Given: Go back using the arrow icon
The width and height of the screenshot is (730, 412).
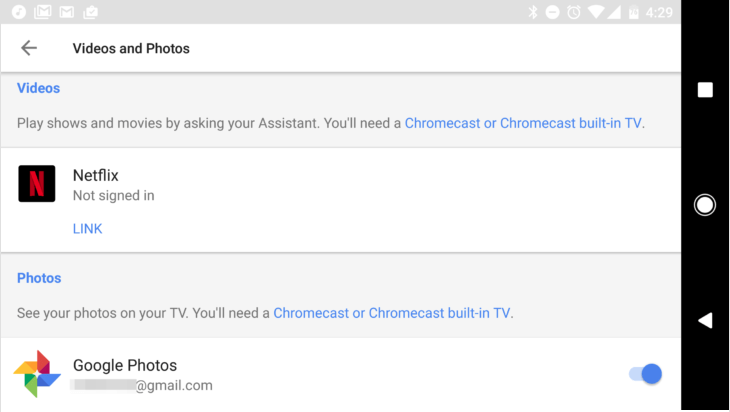Looking at the screenshot, I should tap(29, 48).
